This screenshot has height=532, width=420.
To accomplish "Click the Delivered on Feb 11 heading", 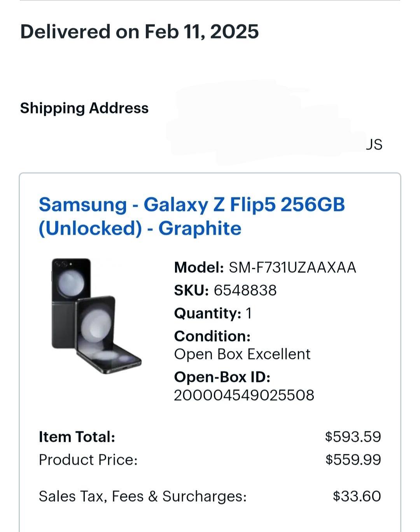I will [x=139, y=31].
